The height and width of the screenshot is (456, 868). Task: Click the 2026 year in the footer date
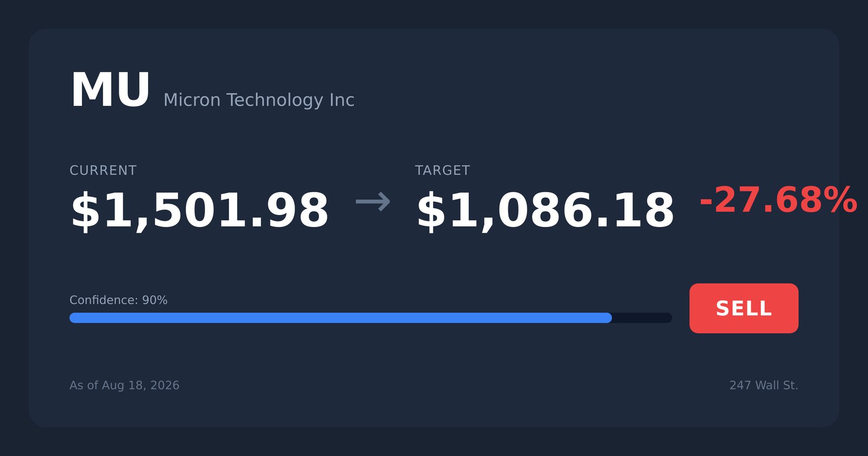pos(165,385)
